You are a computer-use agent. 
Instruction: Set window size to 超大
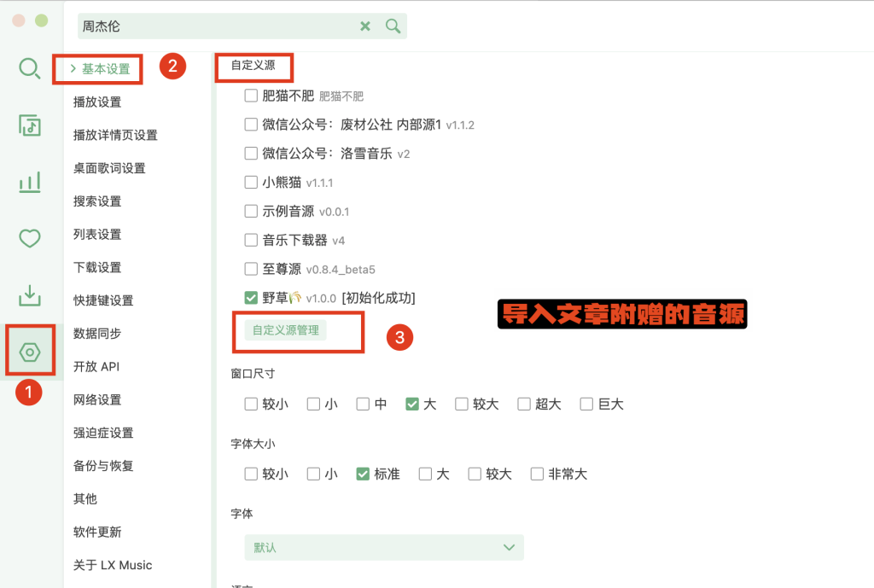524,404
